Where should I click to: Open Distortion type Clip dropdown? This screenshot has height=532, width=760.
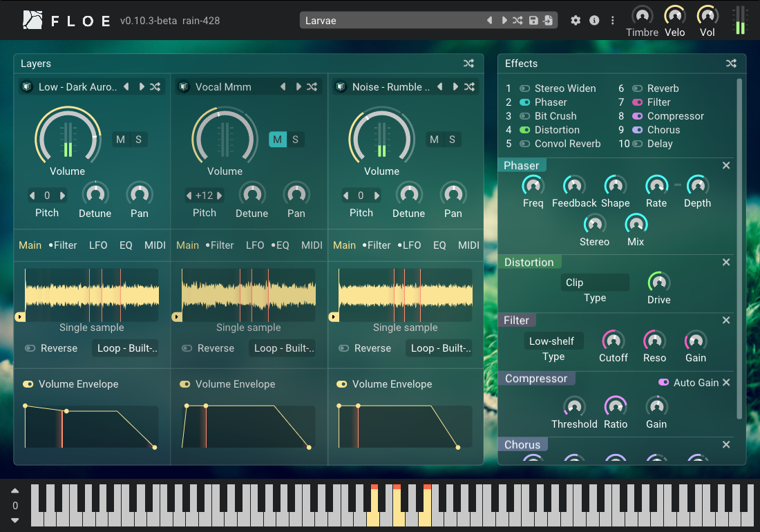click(595, 283)
